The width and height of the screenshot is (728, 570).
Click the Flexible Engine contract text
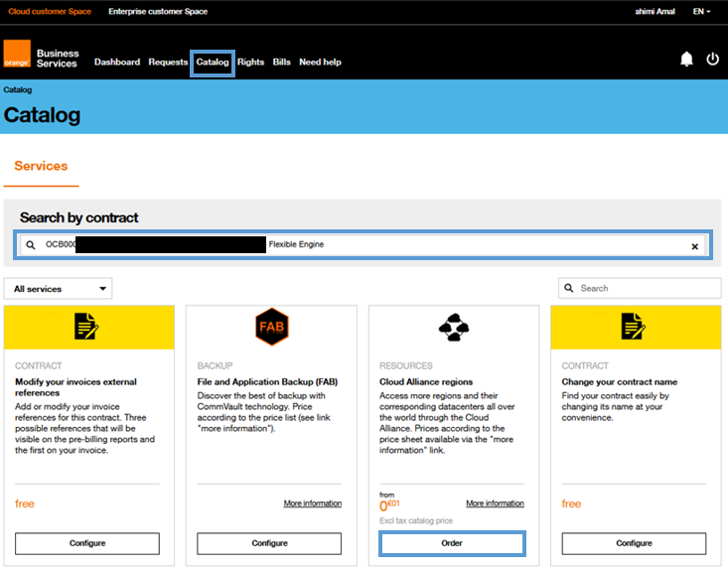(x=296, y=244)
